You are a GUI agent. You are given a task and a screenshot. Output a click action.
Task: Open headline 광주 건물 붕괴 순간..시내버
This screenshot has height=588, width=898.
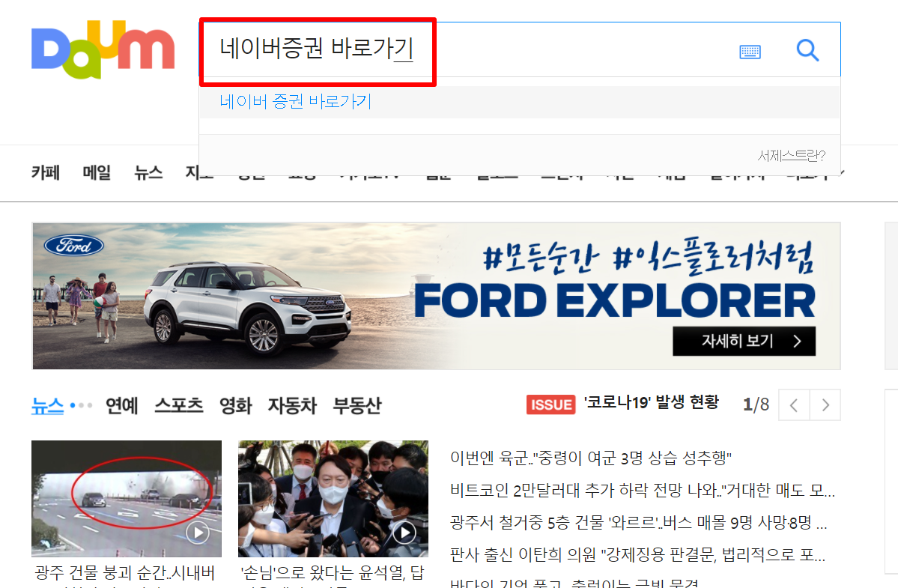tap(125, 572)
